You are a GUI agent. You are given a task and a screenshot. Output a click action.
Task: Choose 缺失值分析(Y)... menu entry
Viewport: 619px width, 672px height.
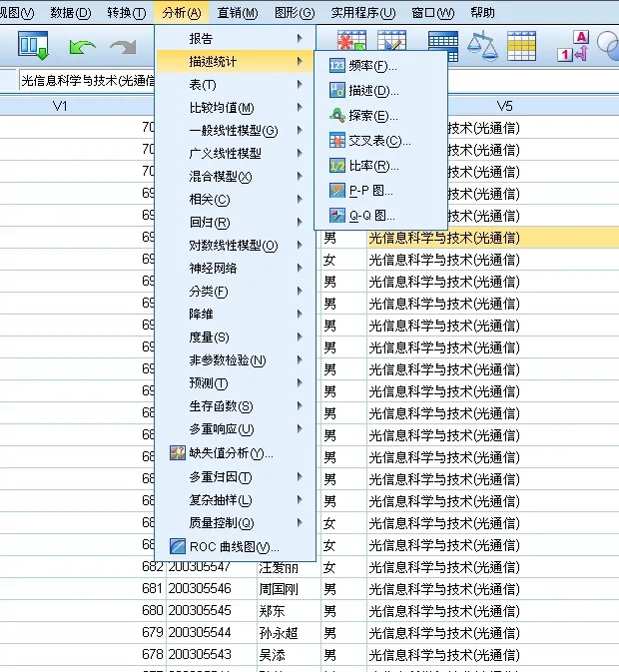(236, 453)
